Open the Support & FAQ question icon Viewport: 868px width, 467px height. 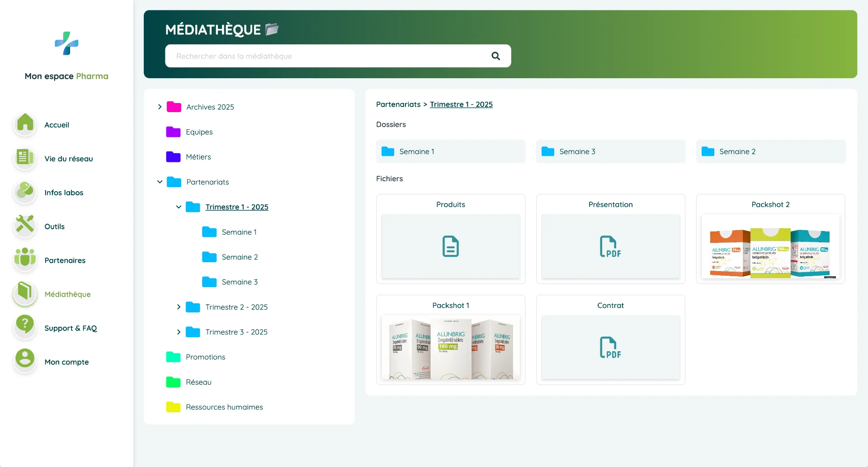pyautogui.click(x=25, y=327)
